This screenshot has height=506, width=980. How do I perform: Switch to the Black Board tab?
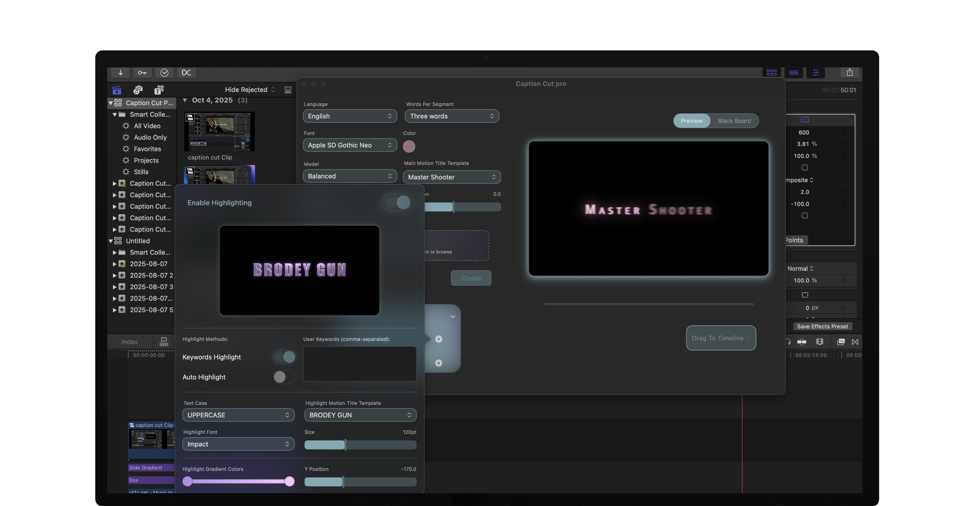pos(734,121)
